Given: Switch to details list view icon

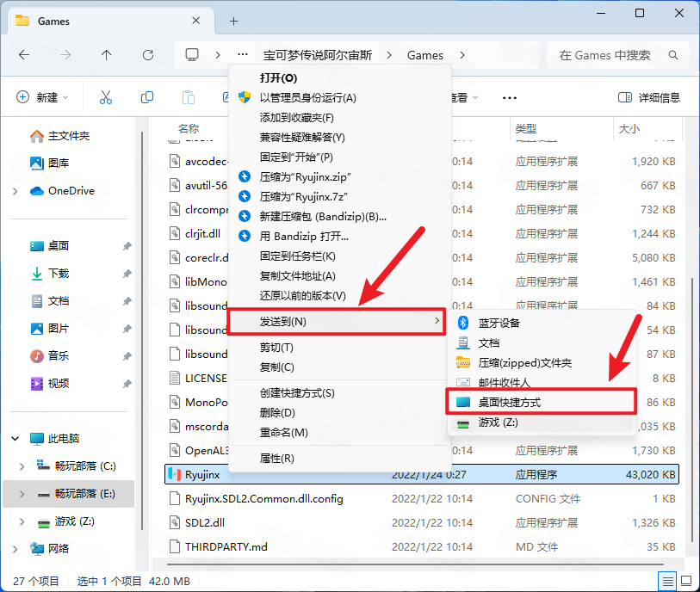Looking at the screenshot, I should (667, 581).
